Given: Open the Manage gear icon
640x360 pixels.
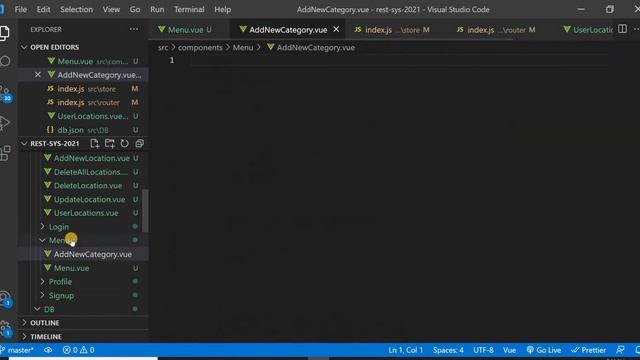Looking at the screenshot, I should pyautogui.click(x=5, y=328).
